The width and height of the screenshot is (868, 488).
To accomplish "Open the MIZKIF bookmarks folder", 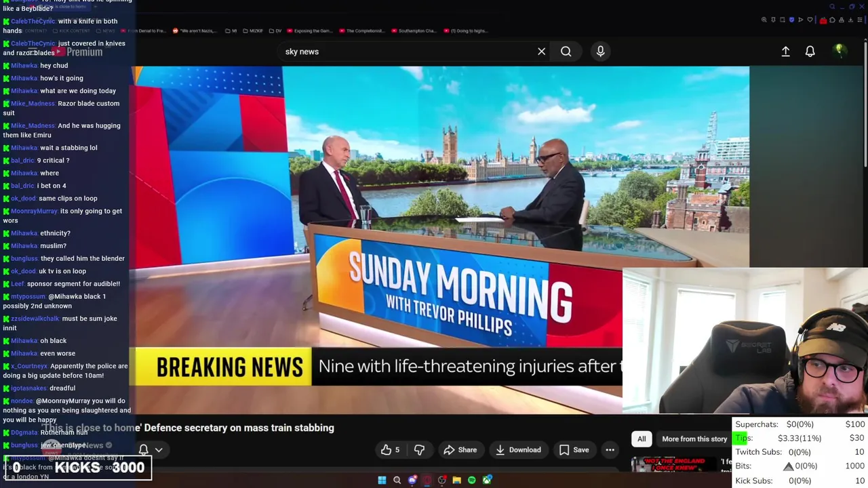I will [252, 30].
